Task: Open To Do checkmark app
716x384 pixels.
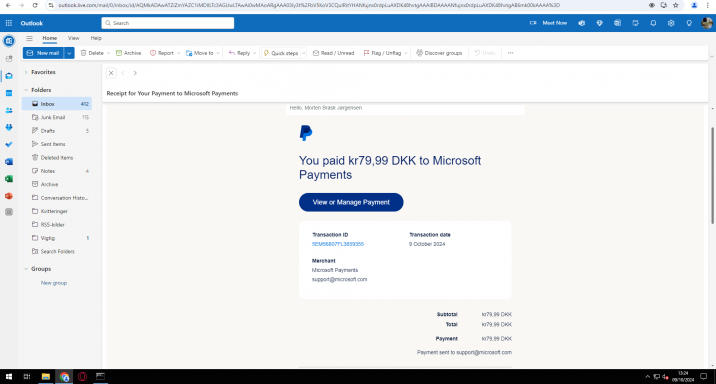Action: pyautogui.click(x=9, y=144)
